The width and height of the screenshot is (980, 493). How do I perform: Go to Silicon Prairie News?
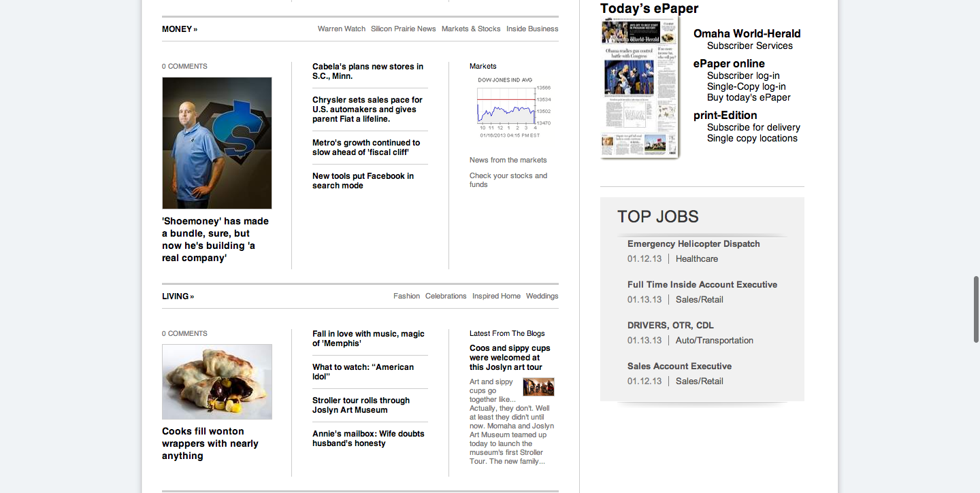(403, 29)
